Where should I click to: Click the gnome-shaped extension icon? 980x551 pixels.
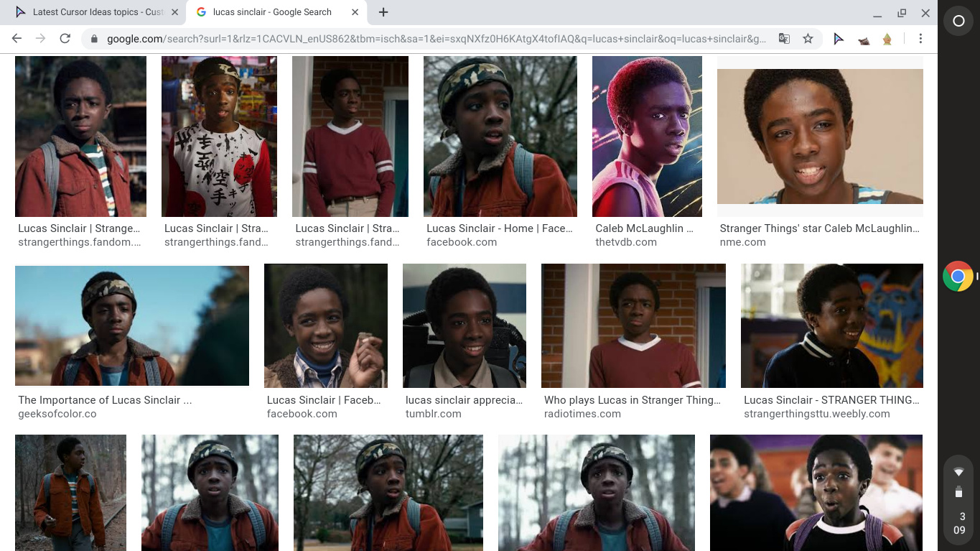(x=887, y=39)
